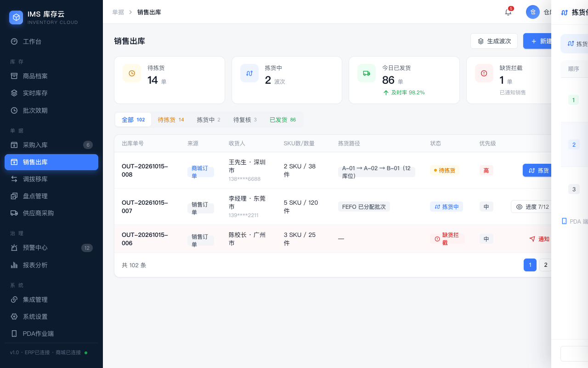Switch to the 待复核 3 tab
Viewport: 588px width, 368px height.
pyautogui.click(x=245, y=120)
